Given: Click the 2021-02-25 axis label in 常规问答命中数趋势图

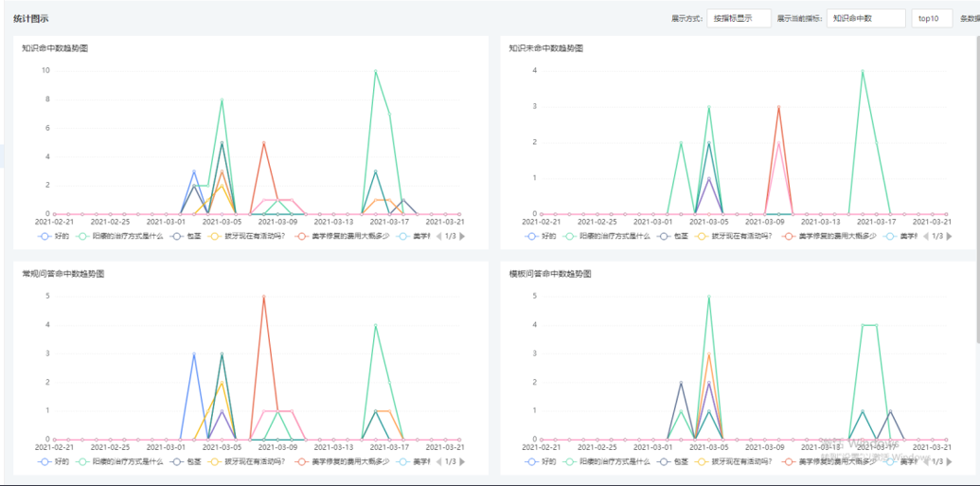Looking at the screenshot, I should tap(110, 448).
